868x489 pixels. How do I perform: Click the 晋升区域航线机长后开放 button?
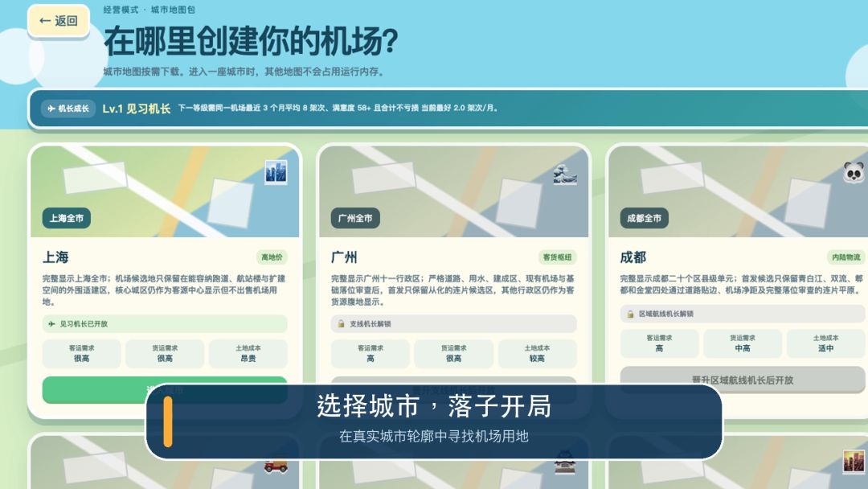pos(743,380)
